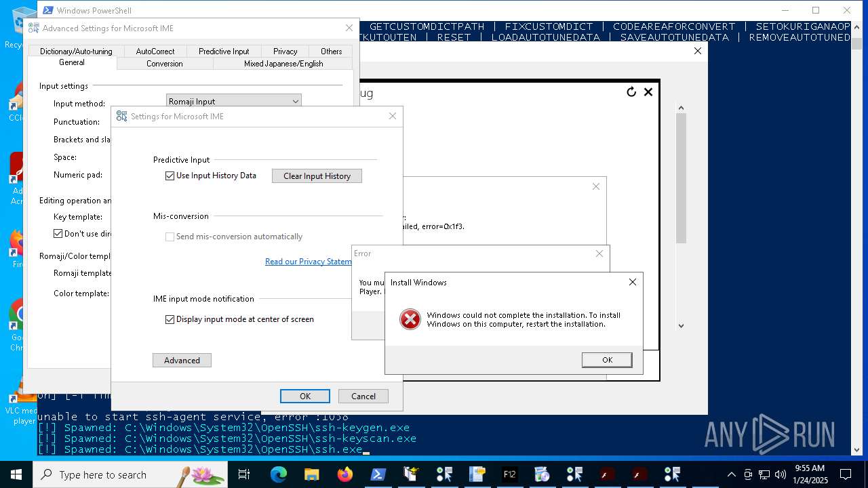Image resolution: width=868 pixels, height=488 pixels.
Task: Select the F12 app taskbar icon
Action: 509,474
